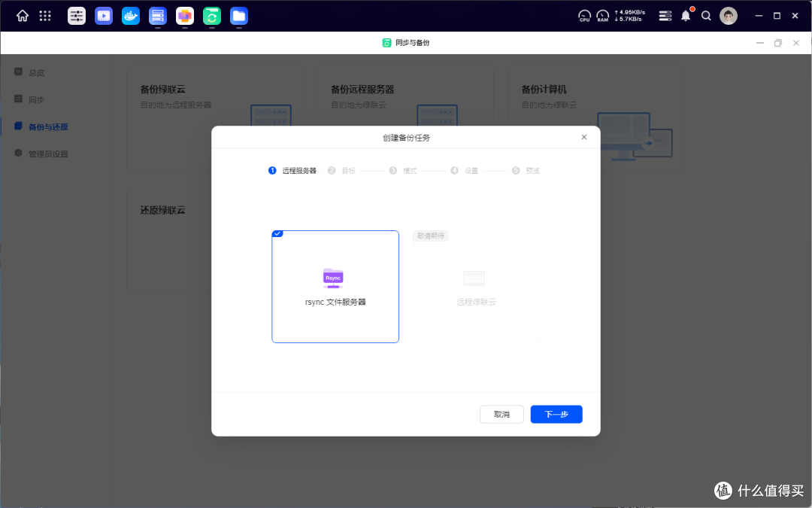Click the disabled 远程绿联云 card
This screenshot has width=812, height=508.
[477, 287]
